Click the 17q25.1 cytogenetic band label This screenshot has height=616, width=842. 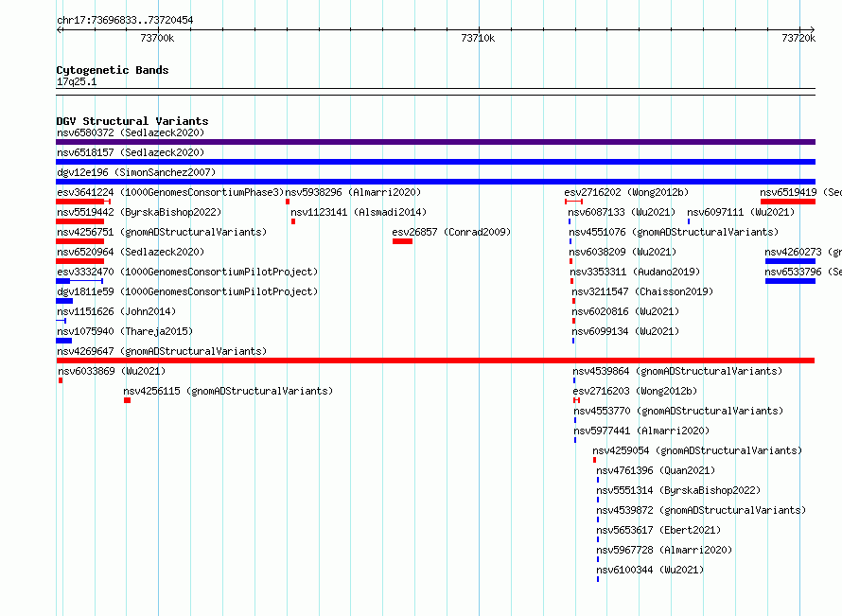pos(77,81)
